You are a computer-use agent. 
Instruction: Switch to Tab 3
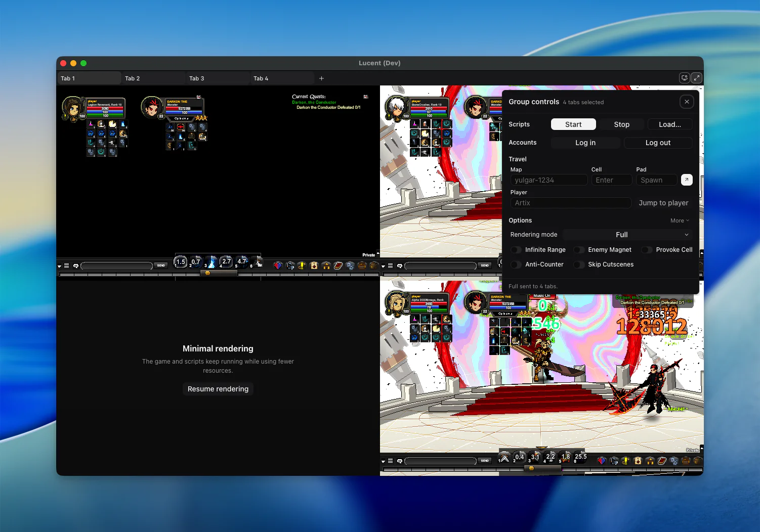[218, 78]
